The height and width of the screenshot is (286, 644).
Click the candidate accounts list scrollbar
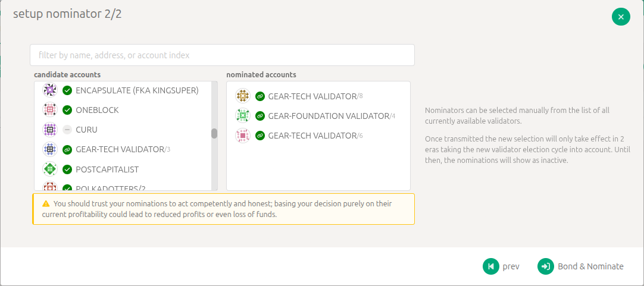[214, 134]
